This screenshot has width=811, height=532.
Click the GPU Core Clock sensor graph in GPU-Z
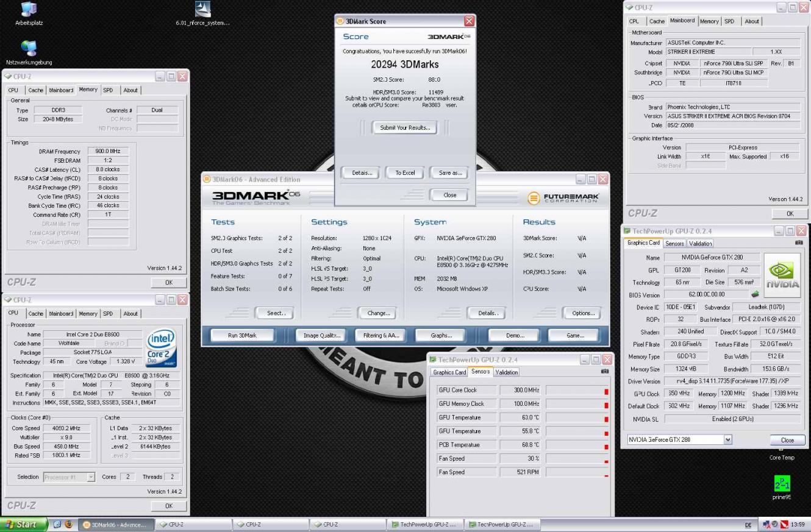(577, 390)
